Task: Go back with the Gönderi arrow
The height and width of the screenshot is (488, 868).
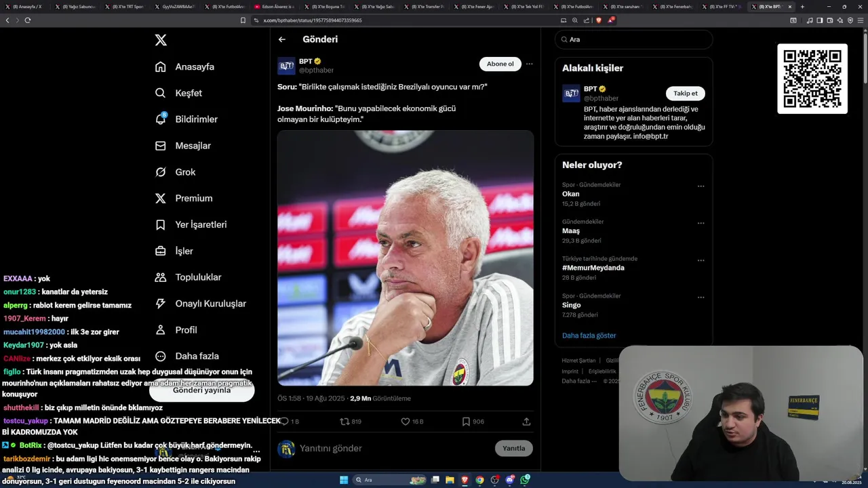Action: pyautogui.click(x=282, y=39)
